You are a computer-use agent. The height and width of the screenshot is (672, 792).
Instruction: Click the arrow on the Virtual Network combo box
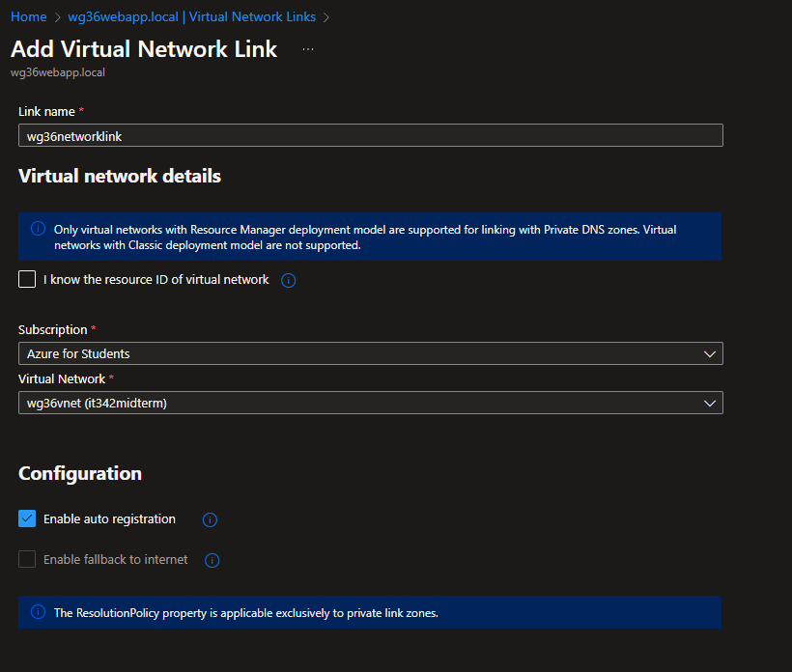[710, 403]
